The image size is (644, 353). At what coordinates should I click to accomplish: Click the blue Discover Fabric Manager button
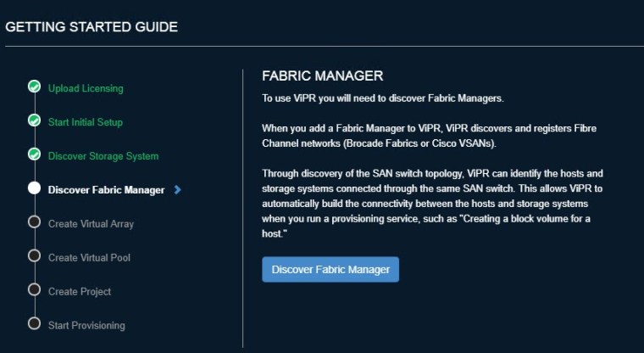pyautogui.click(x=330, y=270)
